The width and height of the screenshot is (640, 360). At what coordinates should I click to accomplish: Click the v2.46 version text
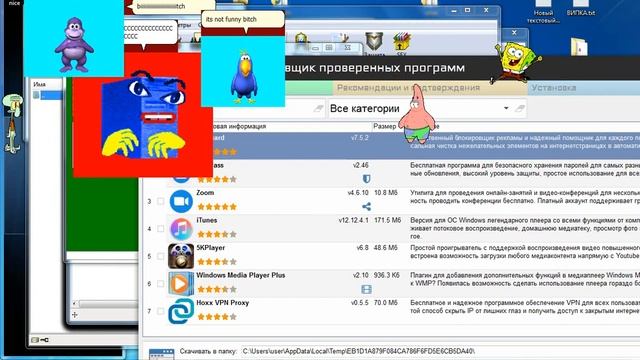361,165
